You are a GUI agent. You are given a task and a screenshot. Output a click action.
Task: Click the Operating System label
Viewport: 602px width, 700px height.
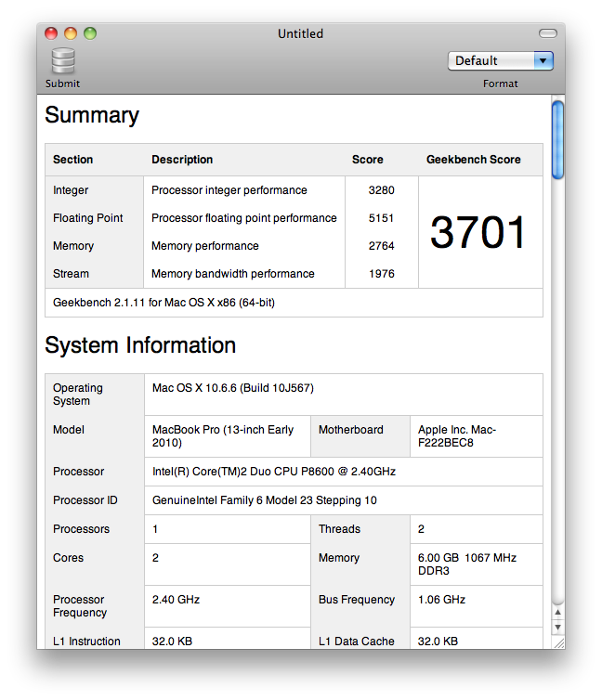(x=78, y=395)
